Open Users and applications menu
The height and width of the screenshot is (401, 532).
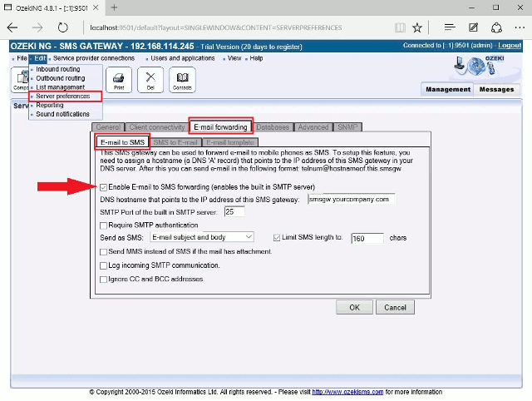[183, 58]
